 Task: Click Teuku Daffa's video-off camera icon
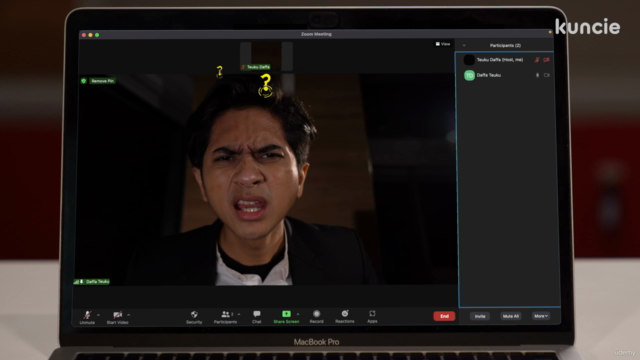[547, 60]
